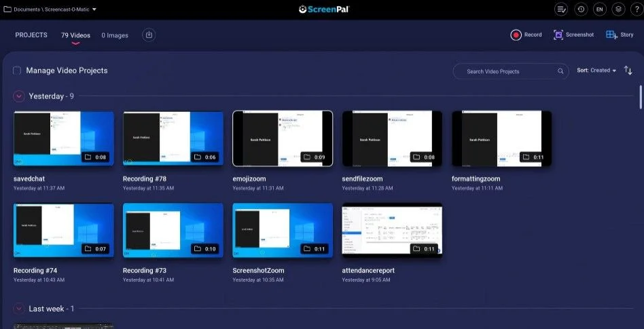The height and width of the screenshot is (329, 644).
Task: Click the help question mark icon
Action: click(x=637, y=9)
